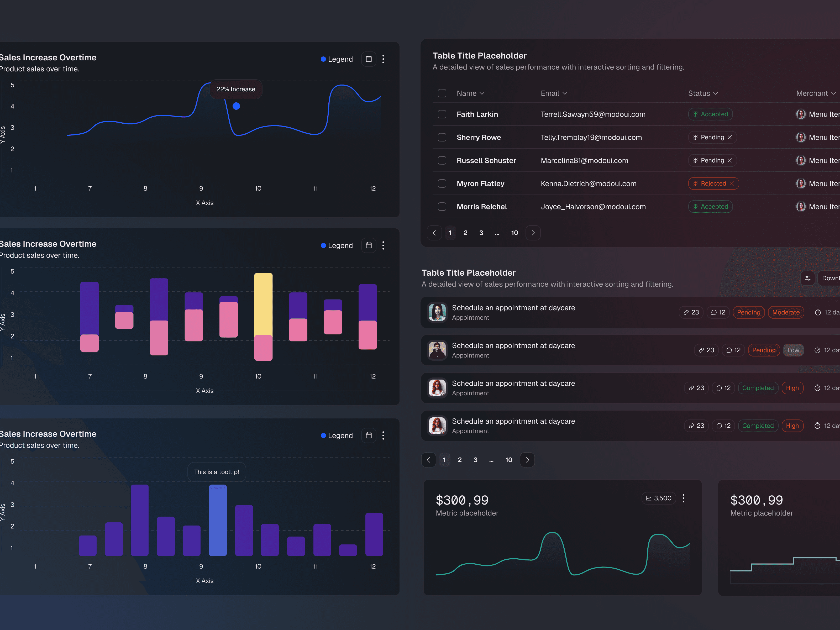Click link count 23 in Moderate appointment row

click(x=691, y=312)
